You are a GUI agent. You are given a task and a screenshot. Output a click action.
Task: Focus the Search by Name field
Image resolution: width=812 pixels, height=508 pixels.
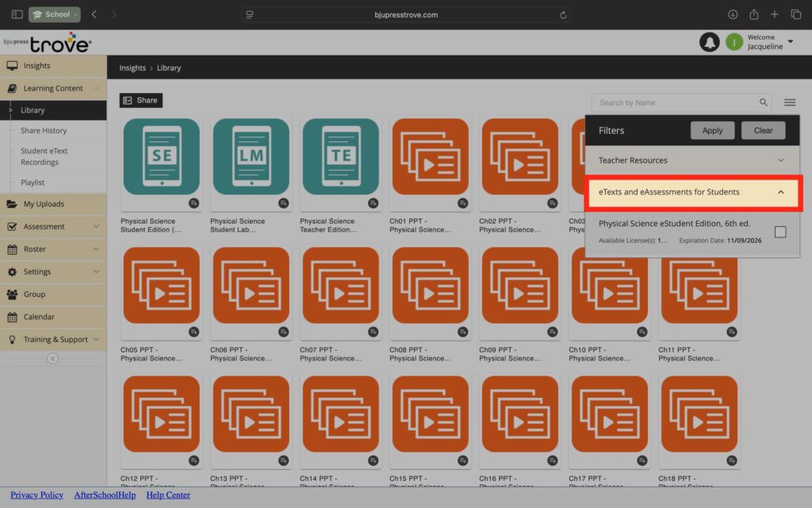pos(681,102)
